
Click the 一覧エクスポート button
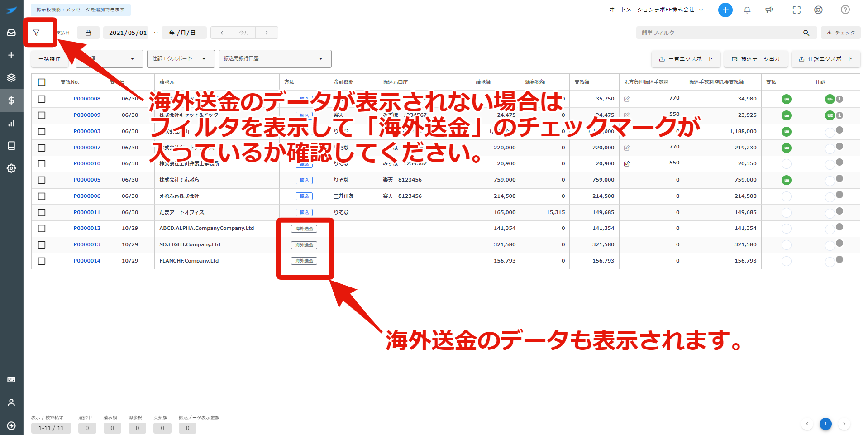(686, 59)
